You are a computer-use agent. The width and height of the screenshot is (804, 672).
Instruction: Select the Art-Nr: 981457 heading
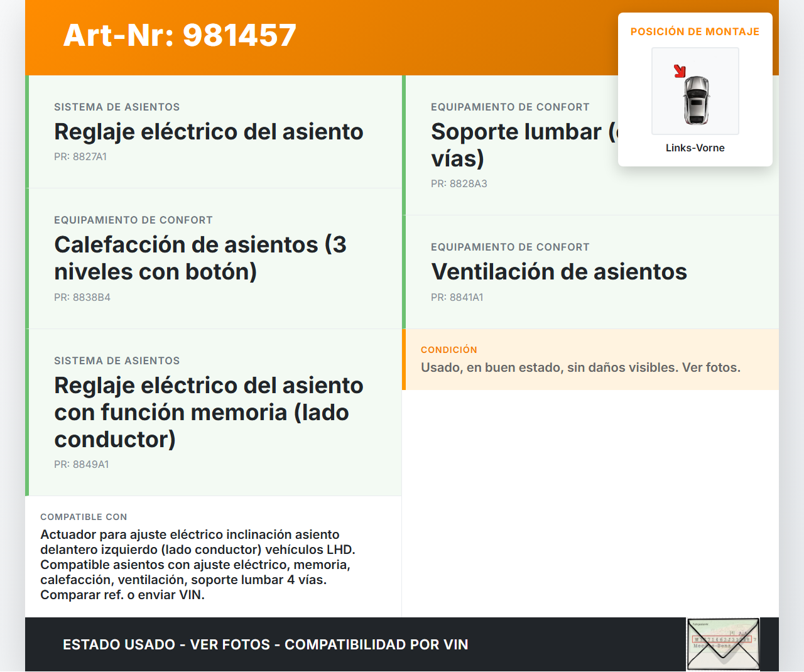tap(180, 35)
